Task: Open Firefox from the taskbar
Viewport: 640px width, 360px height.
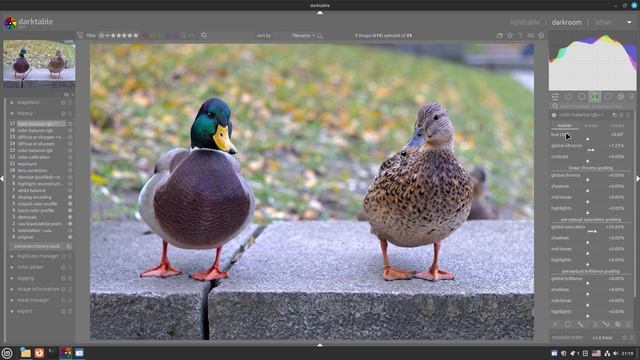Action: click(39, 353)
